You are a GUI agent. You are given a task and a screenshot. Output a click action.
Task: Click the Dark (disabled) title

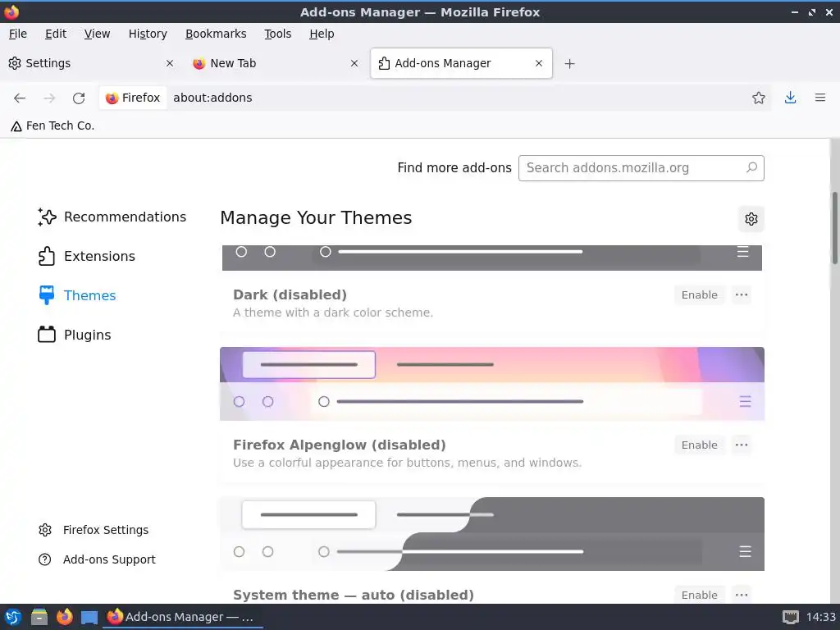pyautogui.click(x=290, y=294)
